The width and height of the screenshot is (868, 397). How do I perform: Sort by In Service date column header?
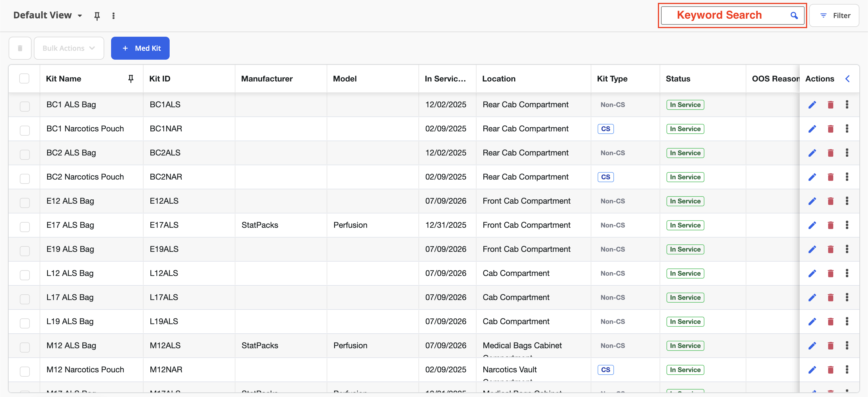[445, 79]
